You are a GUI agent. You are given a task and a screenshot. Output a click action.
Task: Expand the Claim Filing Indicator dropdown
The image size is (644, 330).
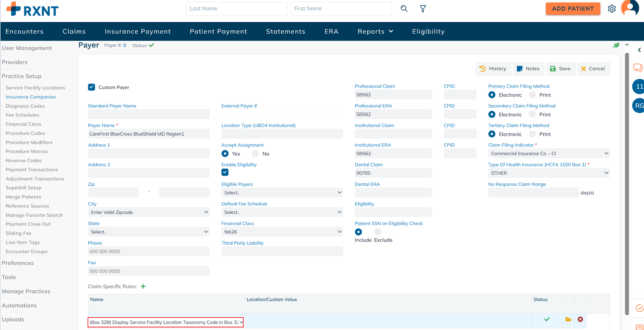[x=548, y=154]
